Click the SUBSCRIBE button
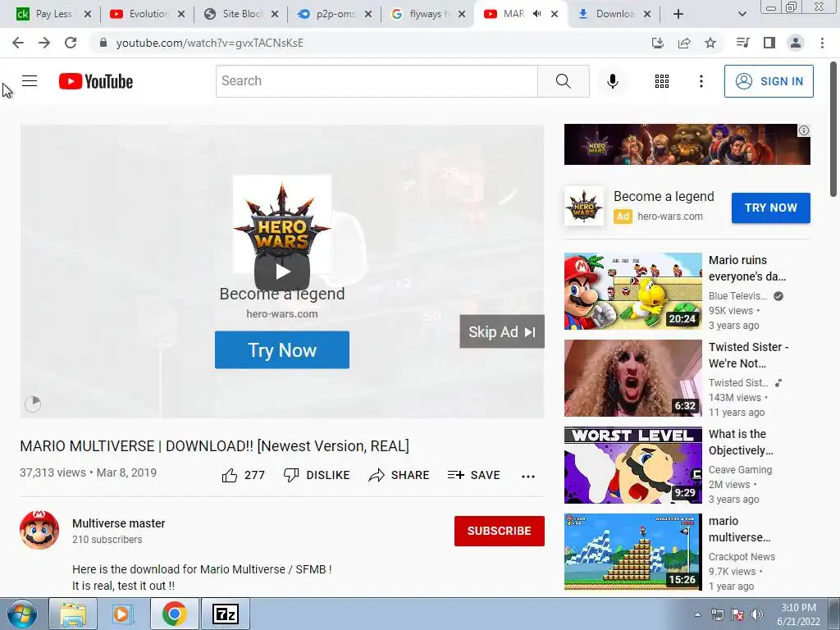Screen dimensions: 840x630 click(500, 531)
